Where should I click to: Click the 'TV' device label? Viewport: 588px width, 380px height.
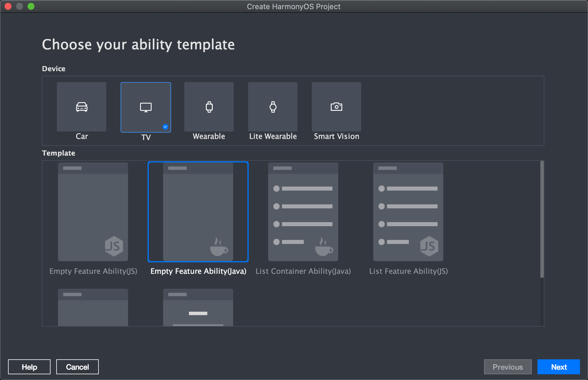click(x=146, y=137)
